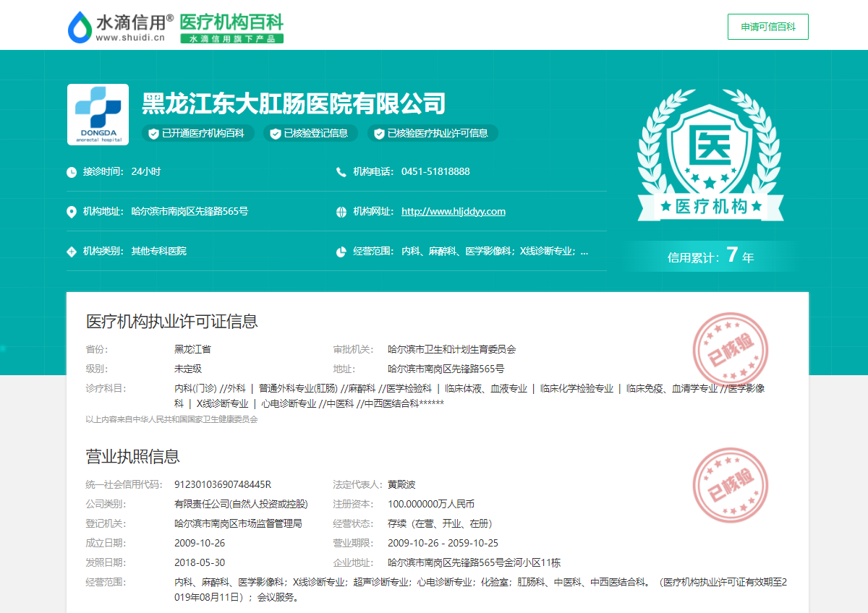Click the phone icon beside institution phone

[341, 172]
